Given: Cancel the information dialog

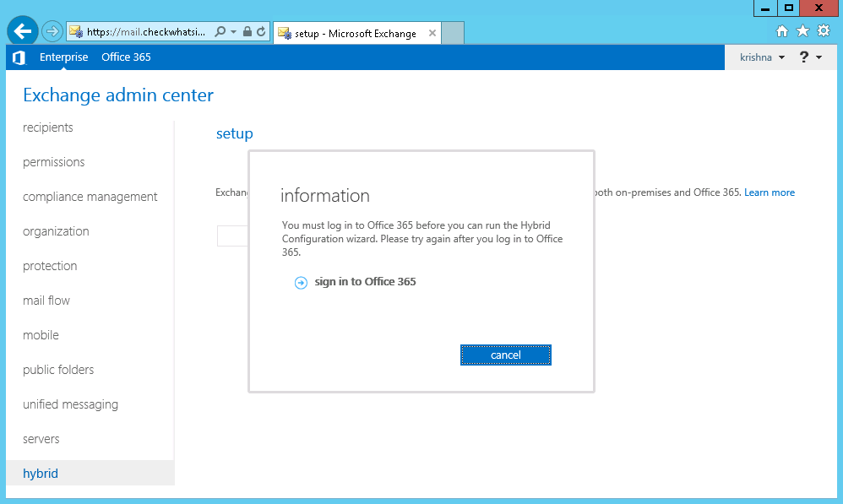Looking at the screenshot, I should pos(506,355).
